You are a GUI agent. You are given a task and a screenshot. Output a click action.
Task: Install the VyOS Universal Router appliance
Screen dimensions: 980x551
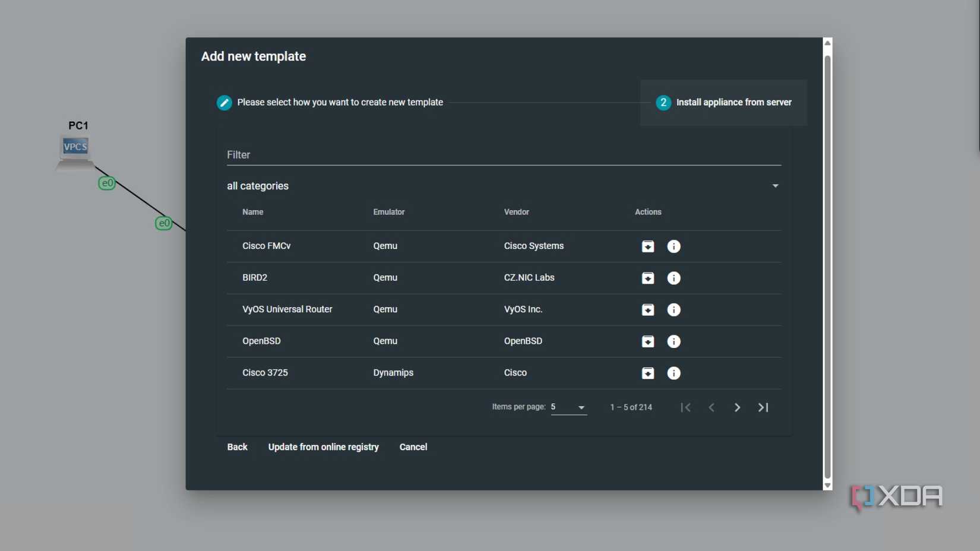point(648,309)
